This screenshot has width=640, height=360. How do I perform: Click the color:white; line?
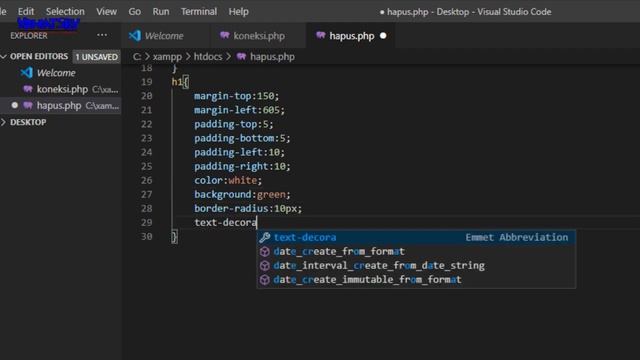click(x=228, y=180)
